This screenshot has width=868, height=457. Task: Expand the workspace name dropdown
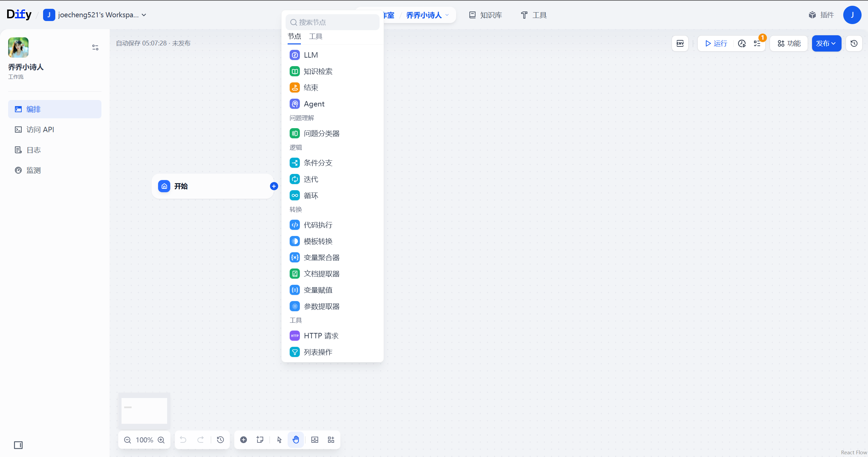coord(144,15)
